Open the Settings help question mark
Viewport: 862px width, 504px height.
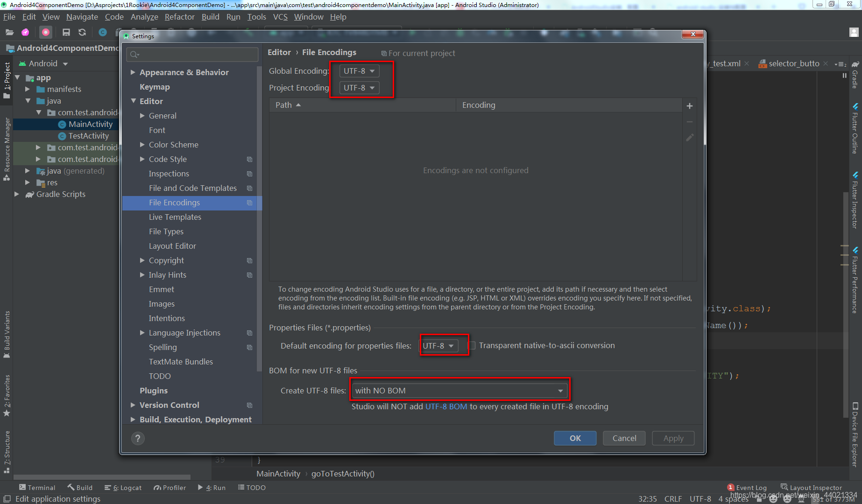tap(138, 438)
